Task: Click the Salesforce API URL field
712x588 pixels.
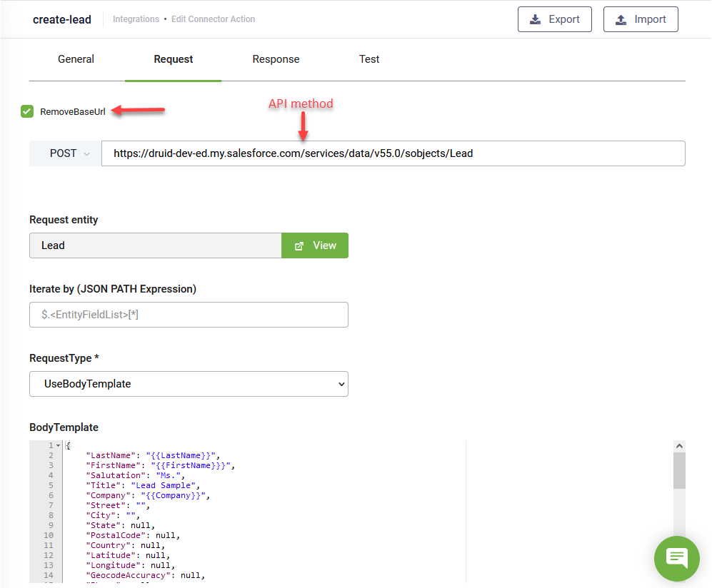Action: [x=393, y=153]
